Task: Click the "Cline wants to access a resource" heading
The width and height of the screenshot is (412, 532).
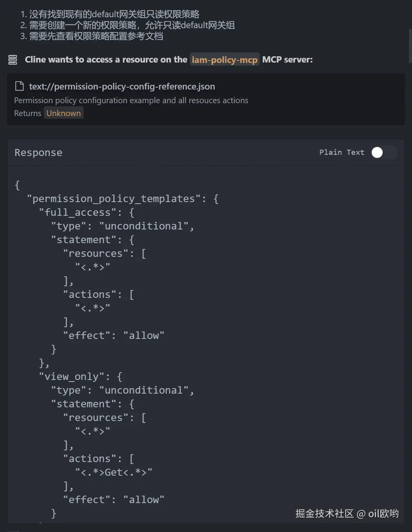Action: [x=106, y=60]
